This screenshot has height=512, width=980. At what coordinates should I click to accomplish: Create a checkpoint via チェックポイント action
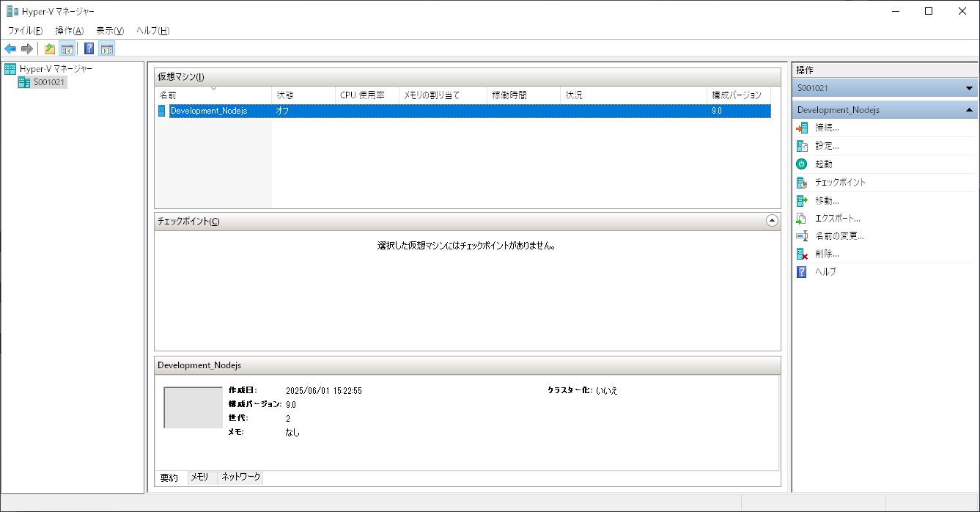point(840,182)
